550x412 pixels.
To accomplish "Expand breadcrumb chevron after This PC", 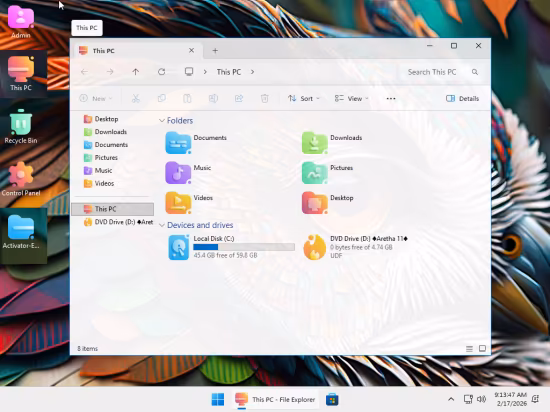I will click(x=252, y=72).
